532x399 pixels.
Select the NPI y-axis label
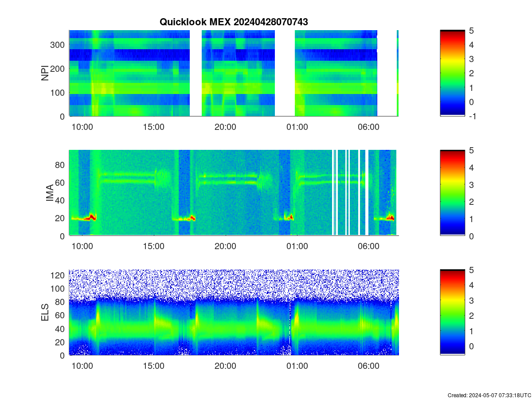click(x=45, y=73)
